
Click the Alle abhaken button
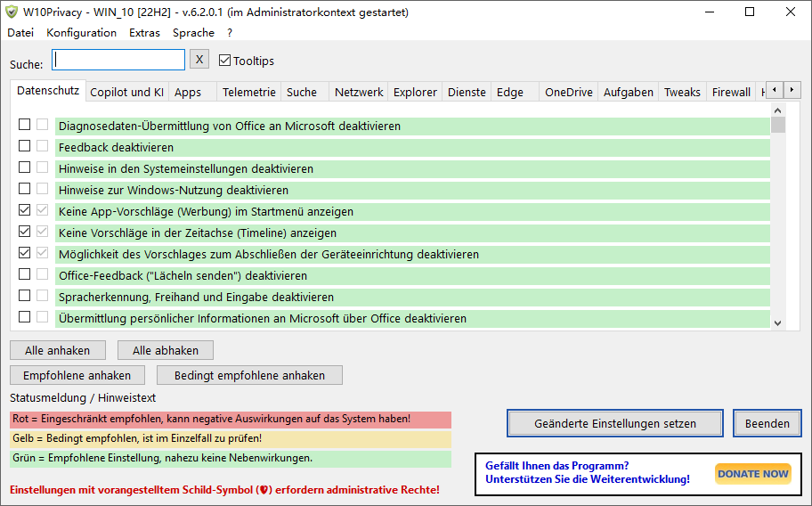pyautogui.click(x=166, y=351)
